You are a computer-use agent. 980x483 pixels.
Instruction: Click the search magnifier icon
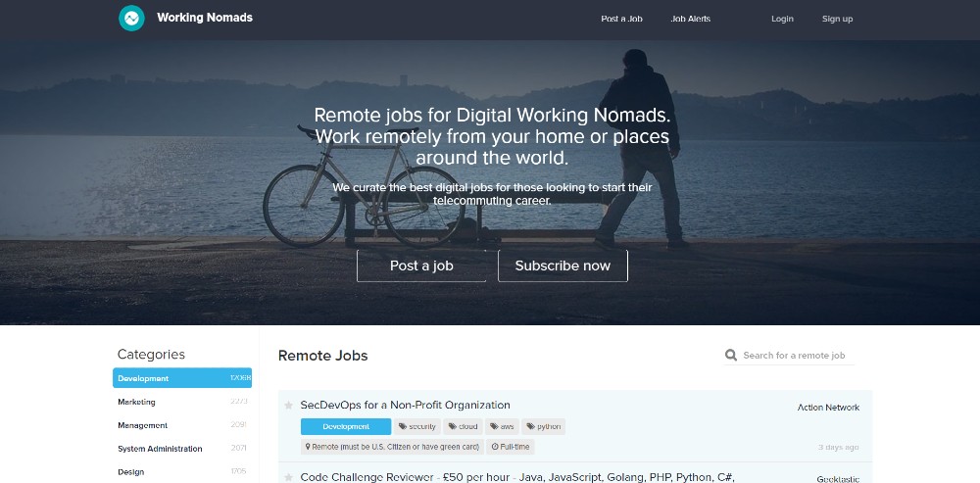pos(731,356)
